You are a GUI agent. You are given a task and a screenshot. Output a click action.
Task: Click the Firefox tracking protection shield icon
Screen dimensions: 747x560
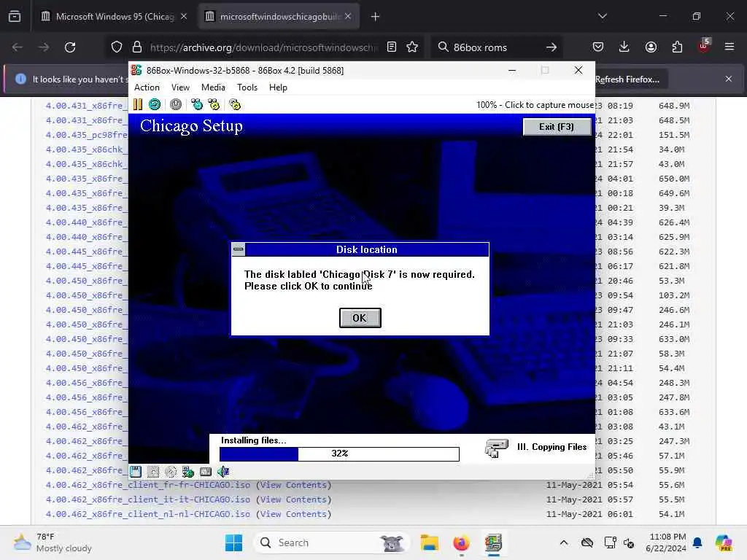(x=117, y=47)
